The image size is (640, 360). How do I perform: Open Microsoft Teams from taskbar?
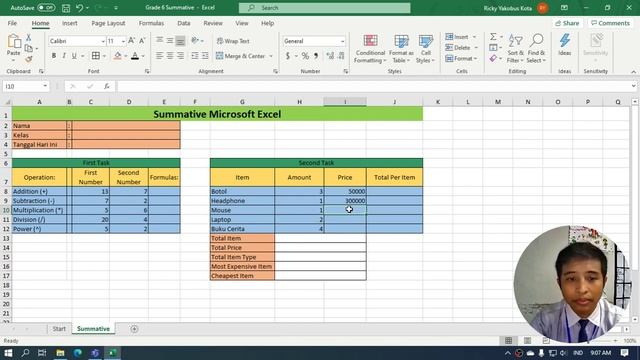pyautogui.click(x=95, y=353)
